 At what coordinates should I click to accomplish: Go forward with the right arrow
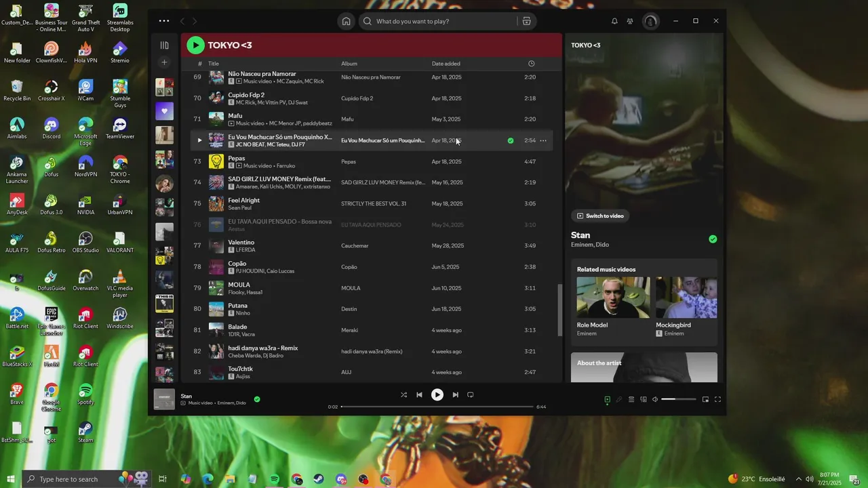195,21
